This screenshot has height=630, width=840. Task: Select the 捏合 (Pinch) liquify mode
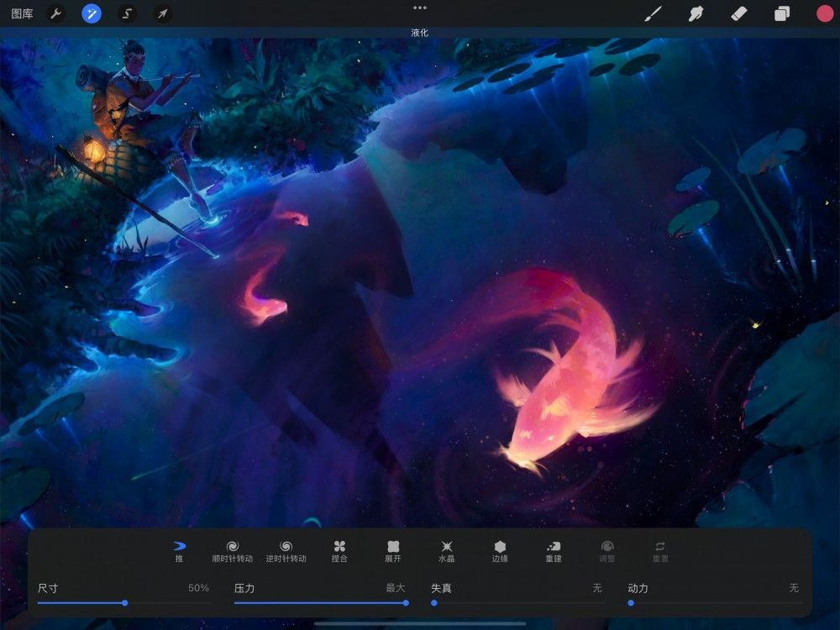tap(339, 549)
